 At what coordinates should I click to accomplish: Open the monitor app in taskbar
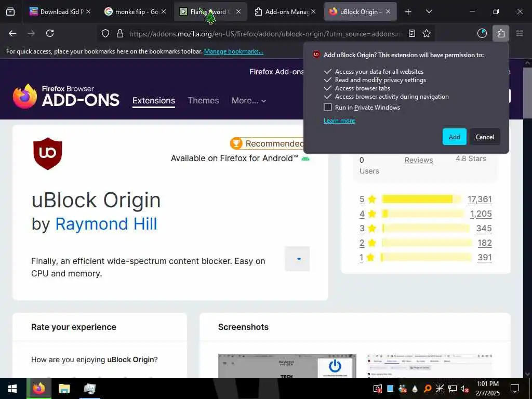click(x=89, y=389)
